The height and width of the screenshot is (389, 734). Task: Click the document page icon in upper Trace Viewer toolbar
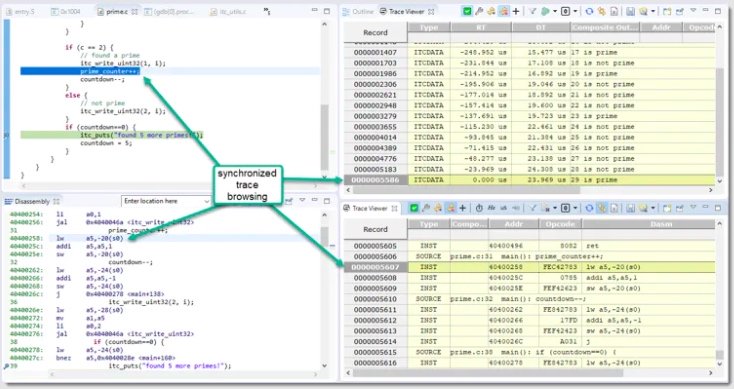614,11
